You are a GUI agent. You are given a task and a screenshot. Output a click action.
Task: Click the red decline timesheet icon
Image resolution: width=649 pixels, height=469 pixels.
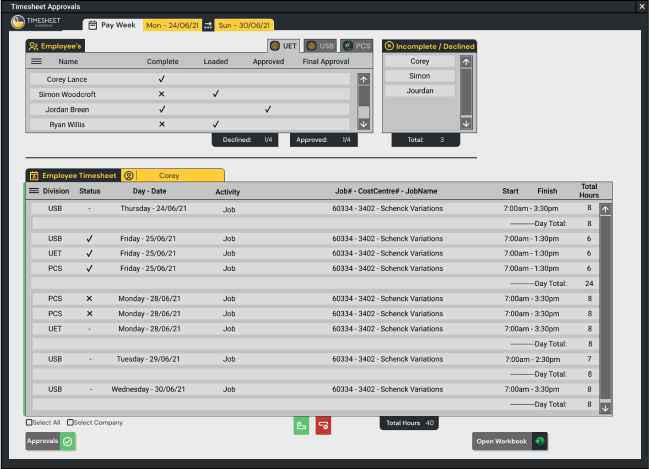point(323,425)
